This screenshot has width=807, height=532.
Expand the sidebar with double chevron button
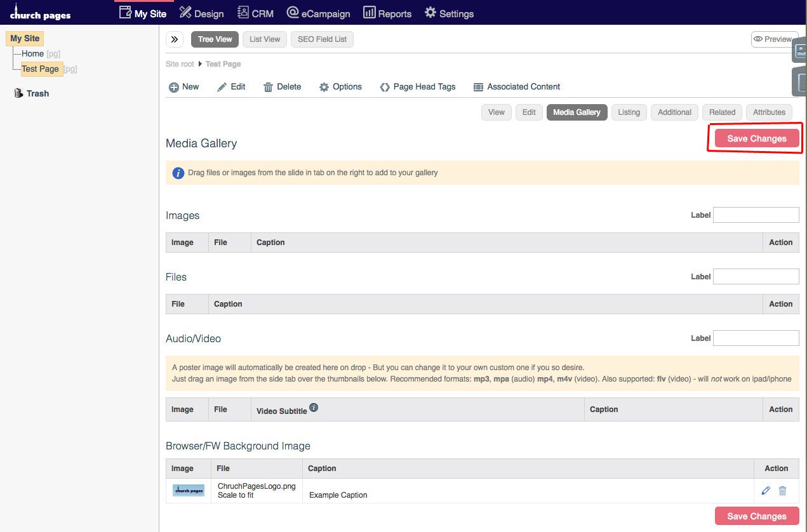tap(175, 39)
